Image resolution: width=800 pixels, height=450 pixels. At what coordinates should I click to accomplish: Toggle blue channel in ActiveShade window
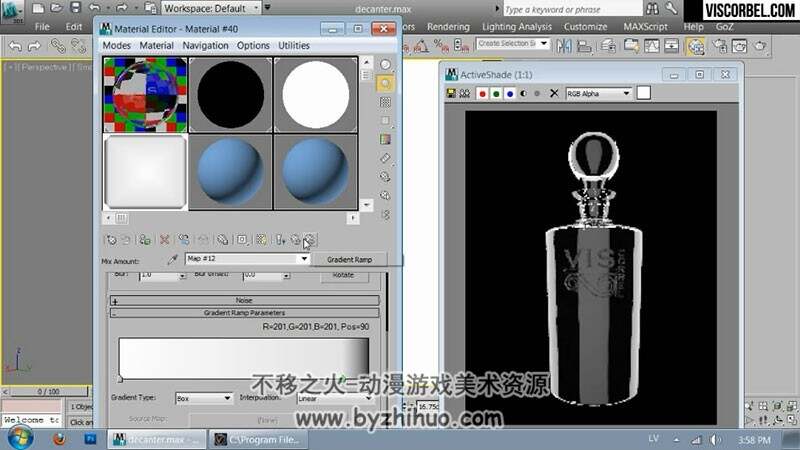coord(510,93)
